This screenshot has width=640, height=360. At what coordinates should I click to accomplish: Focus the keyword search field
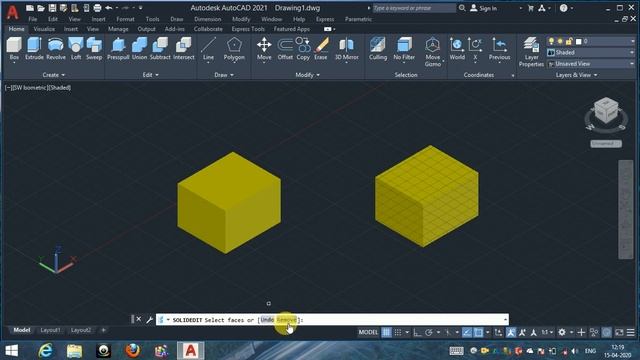pyautogui.click(x=414, y=8)
